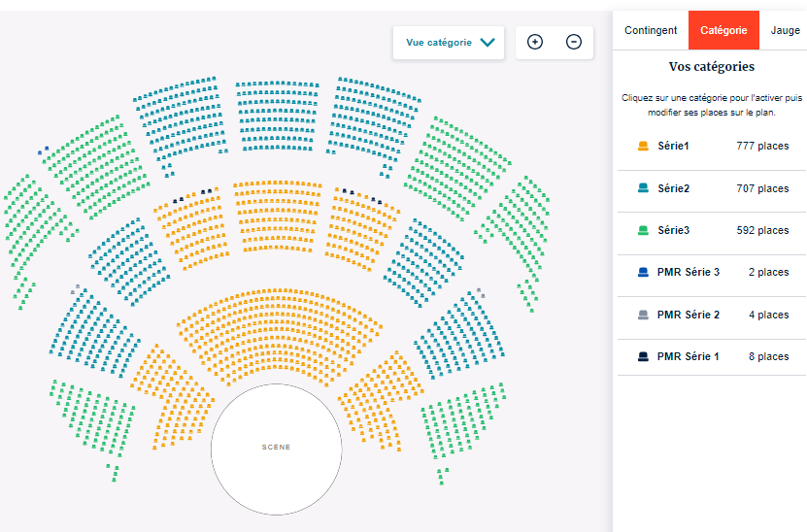Select the PMR Série 2 category label
Screen dimensions: 807x532
click(689, 315)
